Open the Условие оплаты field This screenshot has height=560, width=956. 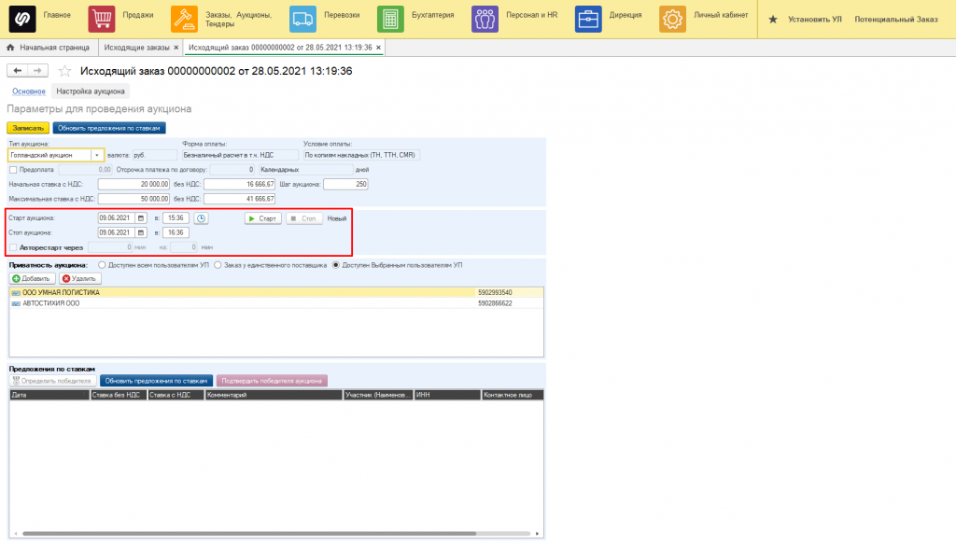361,155
